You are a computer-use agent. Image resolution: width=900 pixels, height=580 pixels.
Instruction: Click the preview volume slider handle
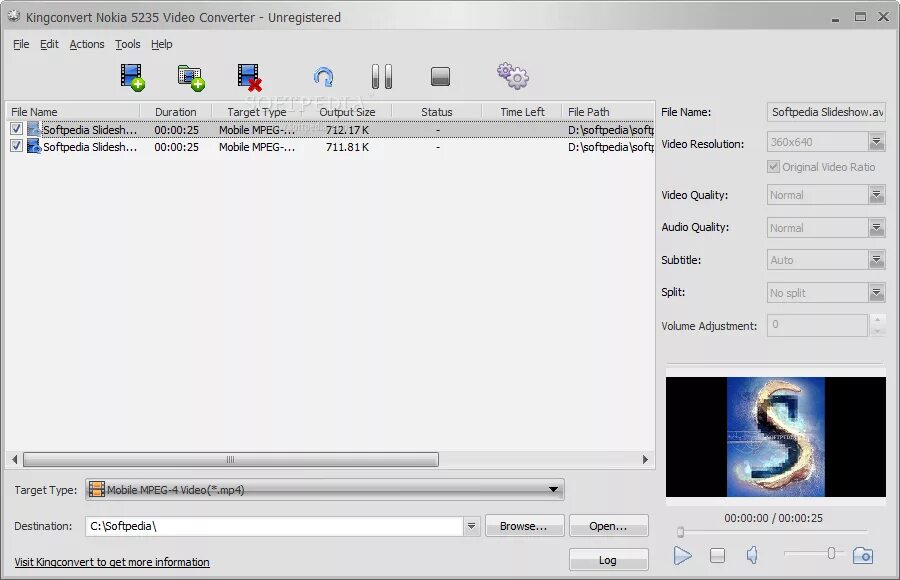pyautogui.click(x=831, y=553)
